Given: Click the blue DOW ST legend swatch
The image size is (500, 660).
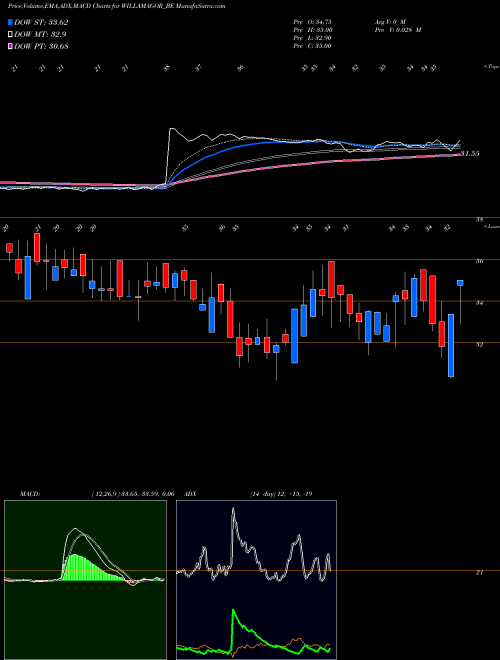Looking at the screenshot, I should 10,22.
